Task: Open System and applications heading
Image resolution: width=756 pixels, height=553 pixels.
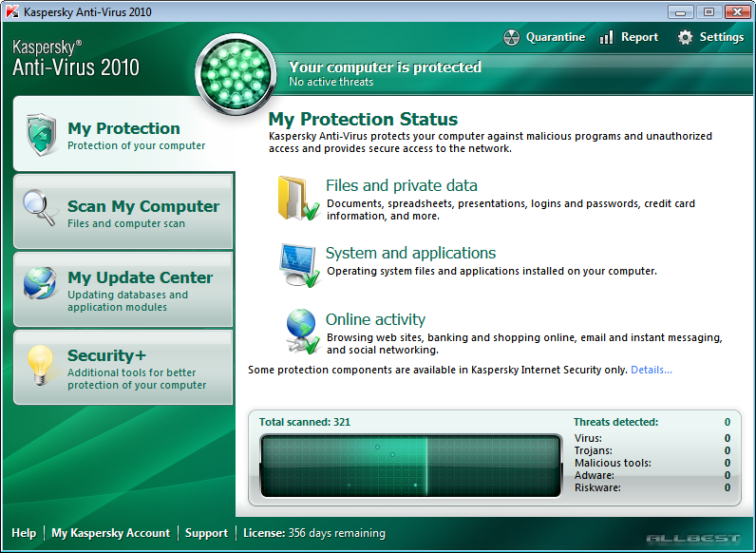Action: [410, 253]
